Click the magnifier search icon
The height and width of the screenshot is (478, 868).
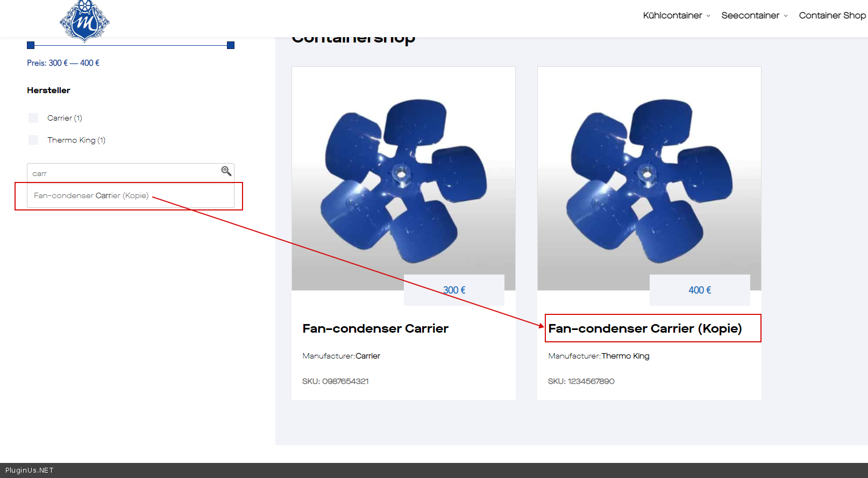(x=226, y=171)
